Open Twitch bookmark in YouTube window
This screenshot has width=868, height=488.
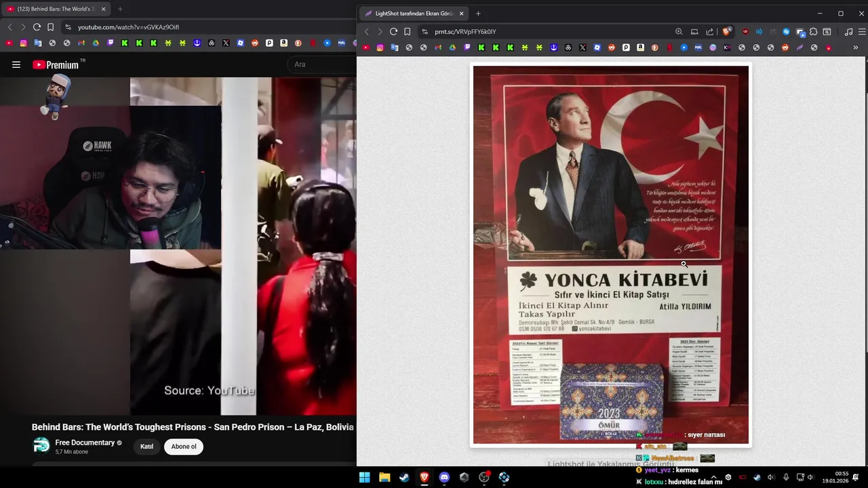[x=110, y=43]
